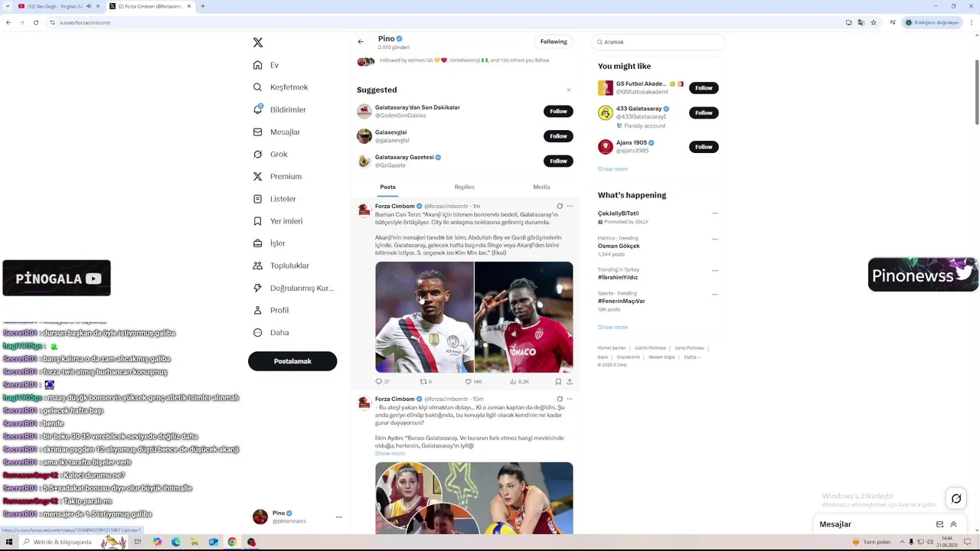Screen dimensions: 980x551
Task: Switch to the Posts tab
Action: 387,187
